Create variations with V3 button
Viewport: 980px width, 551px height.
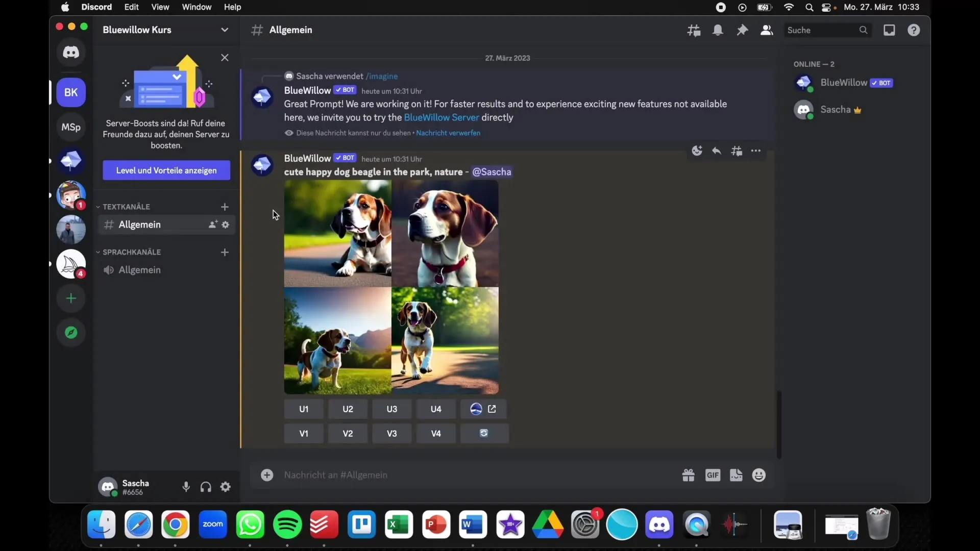point(392,433)
